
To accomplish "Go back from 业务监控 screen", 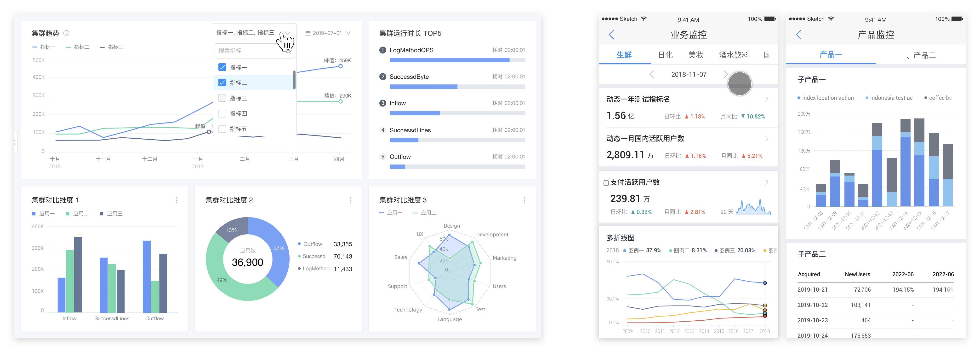I will 611,35.
